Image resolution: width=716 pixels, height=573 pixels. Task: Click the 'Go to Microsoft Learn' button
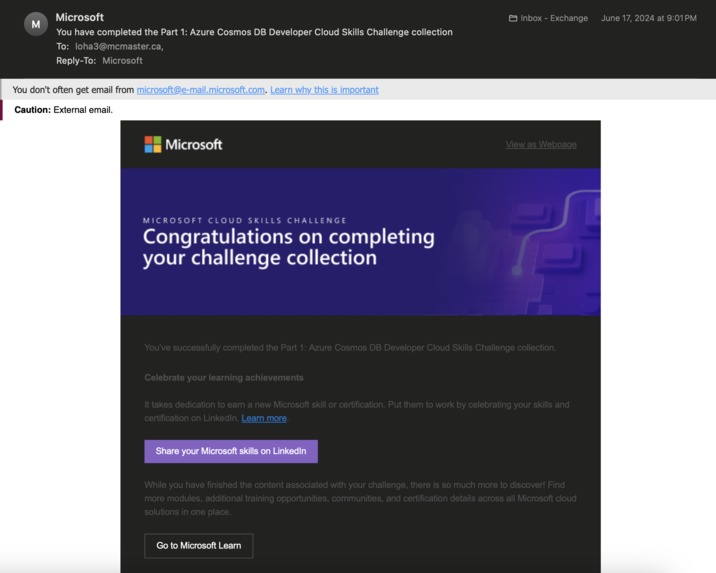pos(199,546)
